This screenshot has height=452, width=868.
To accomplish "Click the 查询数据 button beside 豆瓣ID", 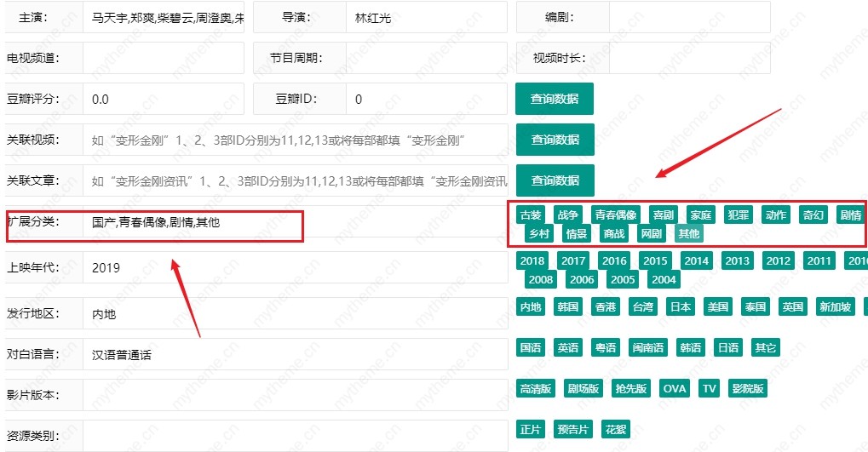I will click(x=554, y=99).
